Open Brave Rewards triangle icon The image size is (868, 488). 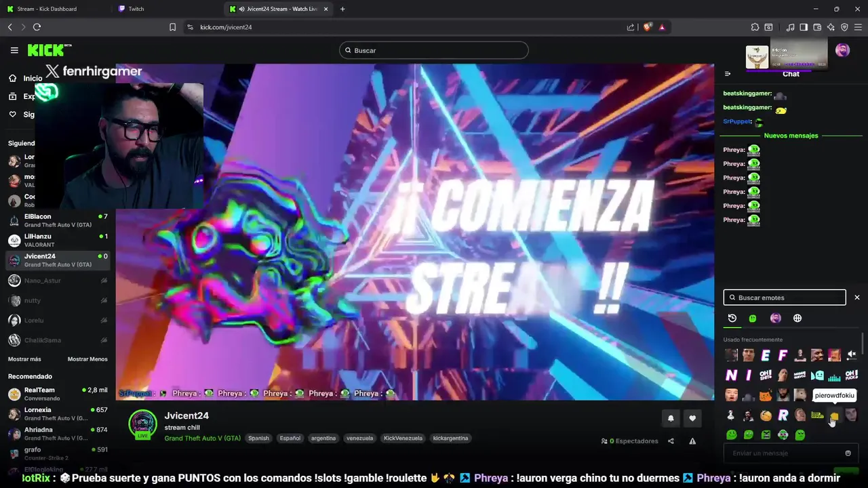(x=662, y=27)
